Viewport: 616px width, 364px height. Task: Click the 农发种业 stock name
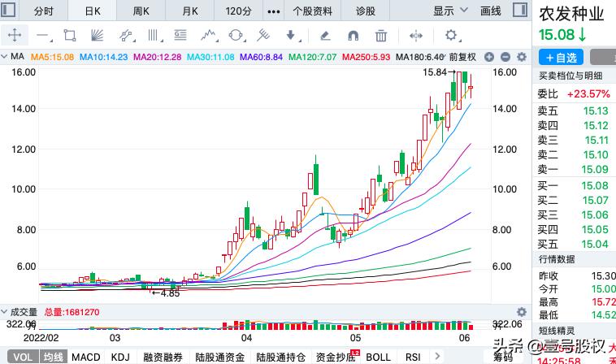(571, 14)
